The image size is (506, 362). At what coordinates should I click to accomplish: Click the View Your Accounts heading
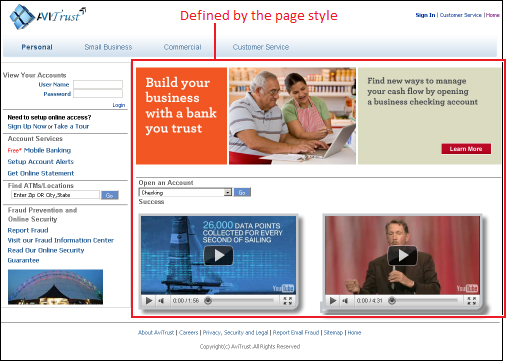[35, 75]
